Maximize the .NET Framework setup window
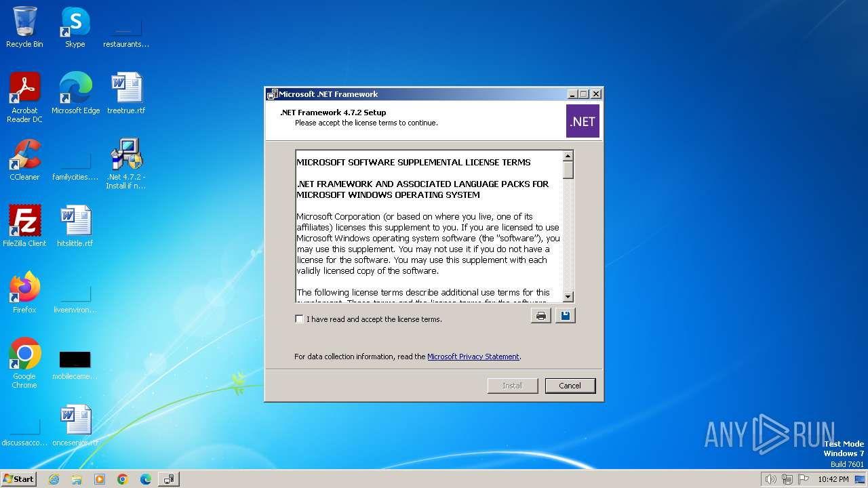 (584, 94)
